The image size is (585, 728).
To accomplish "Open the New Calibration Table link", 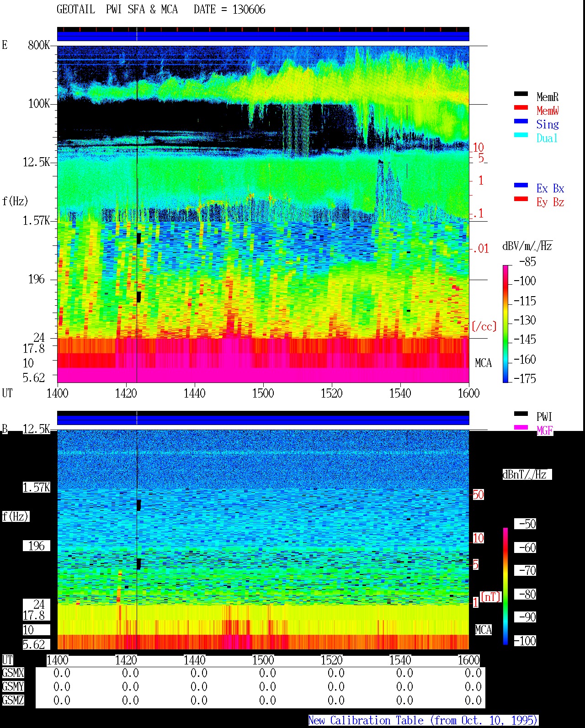I will coord(423,721).
